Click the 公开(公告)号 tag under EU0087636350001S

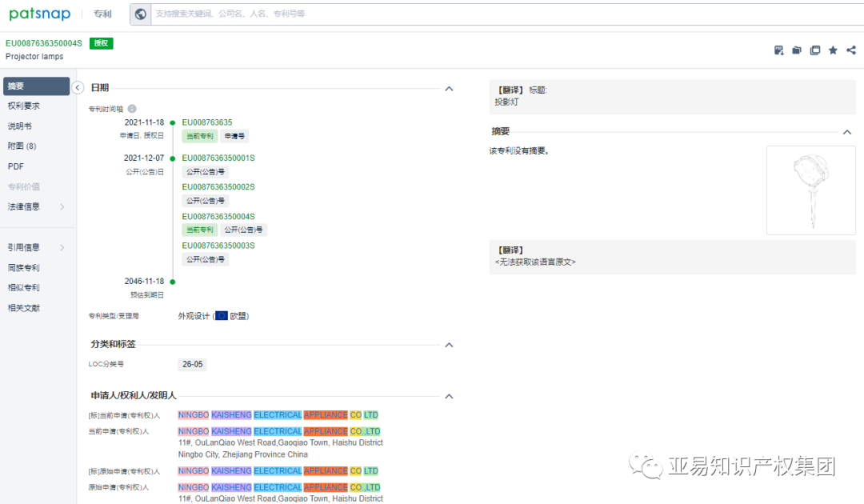coord(205,172)
